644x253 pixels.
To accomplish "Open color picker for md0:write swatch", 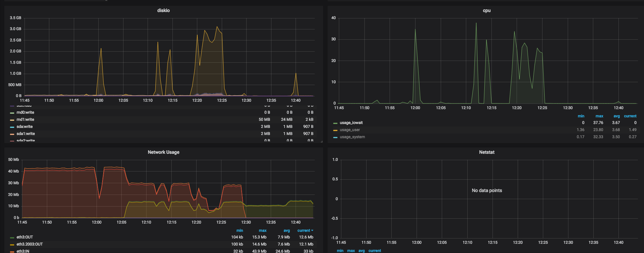I will pyautogui.click(x=12, y=113).
